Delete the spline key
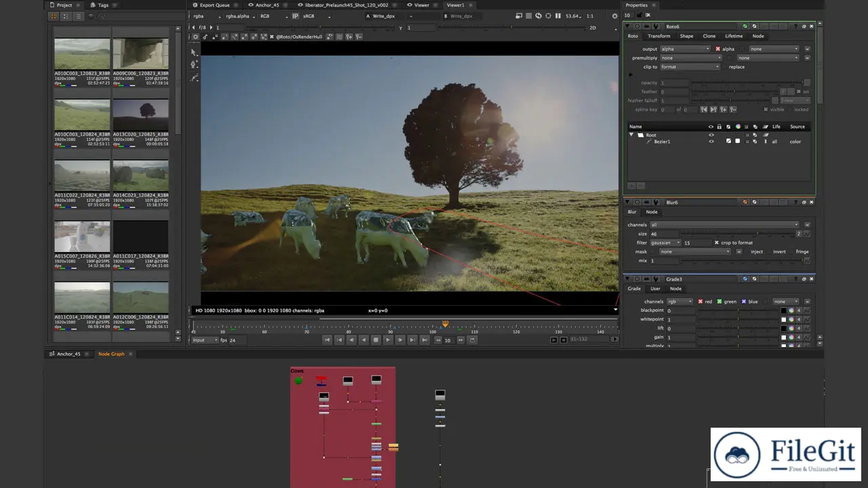This screenshot has height=488, width=868. tap(734, 109)
